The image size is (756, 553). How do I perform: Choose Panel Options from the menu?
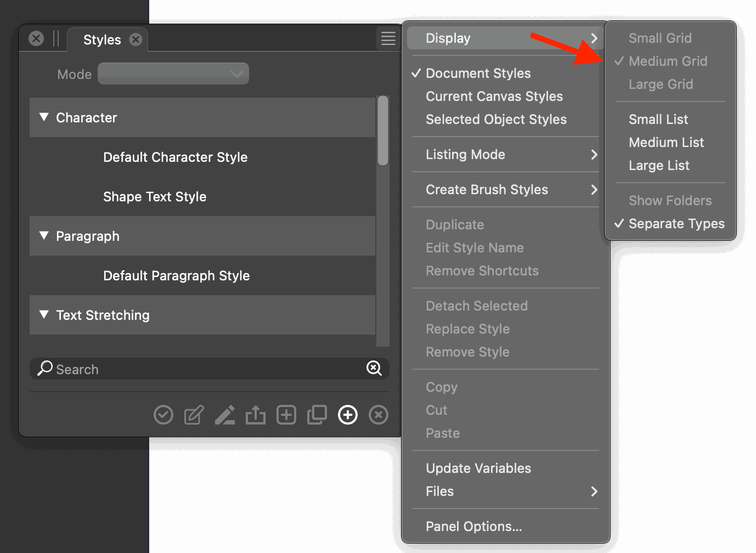473,527
